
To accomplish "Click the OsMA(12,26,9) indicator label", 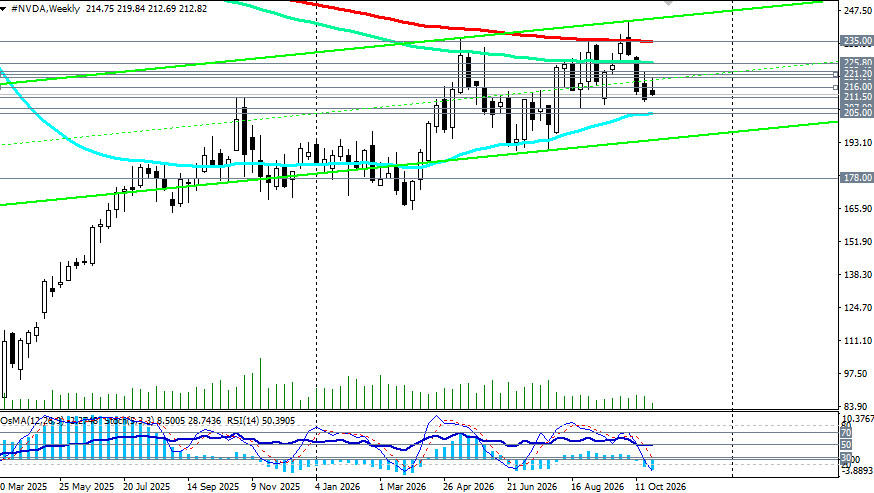I will pos(32,420).
